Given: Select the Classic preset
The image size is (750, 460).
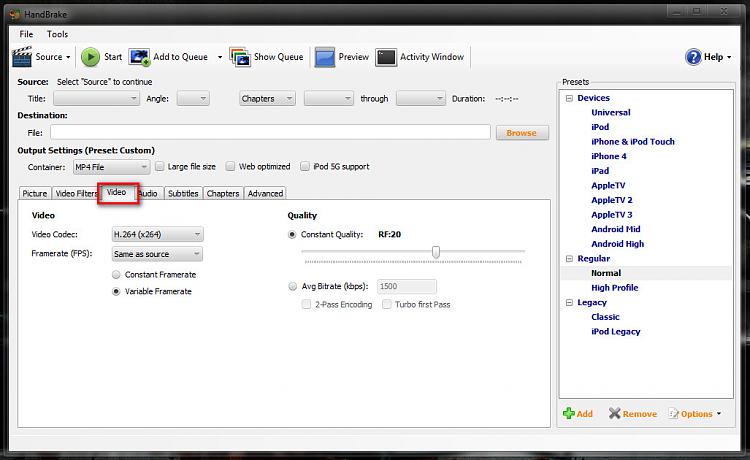Looking at the screenshot, I should click(605, 317).
